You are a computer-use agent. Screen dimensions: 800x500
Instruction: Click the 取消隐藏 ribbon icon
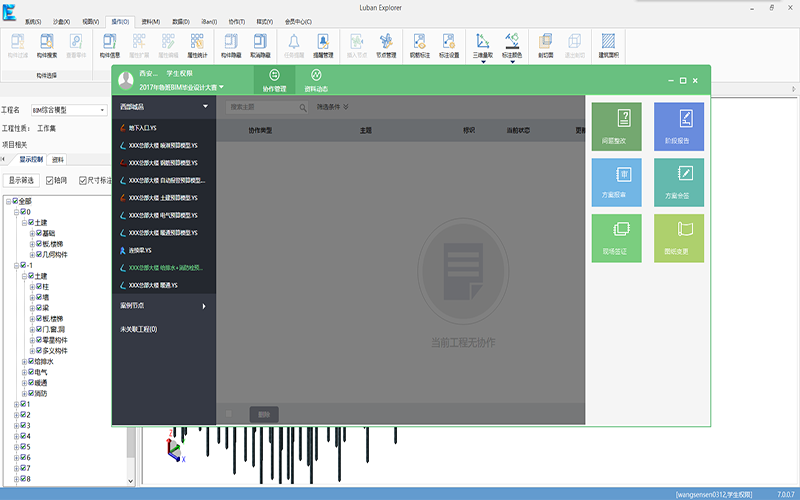[x=260, y=45]
